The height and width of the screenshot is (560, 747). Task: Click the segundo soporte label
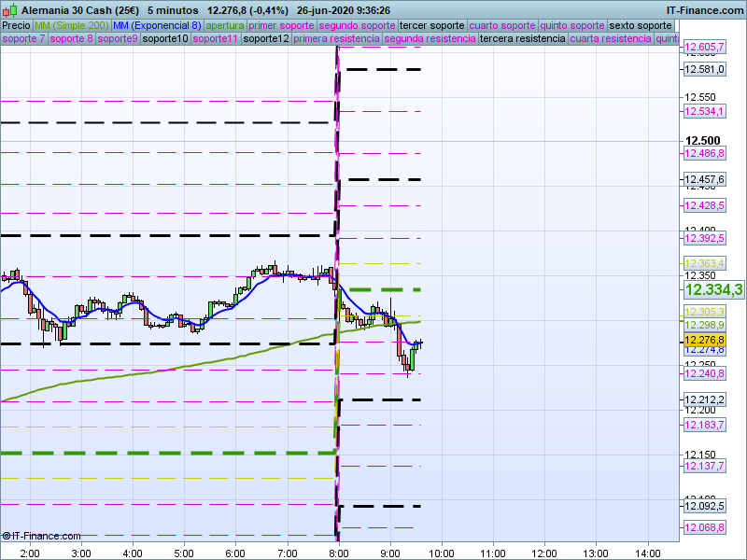[358, 25]
